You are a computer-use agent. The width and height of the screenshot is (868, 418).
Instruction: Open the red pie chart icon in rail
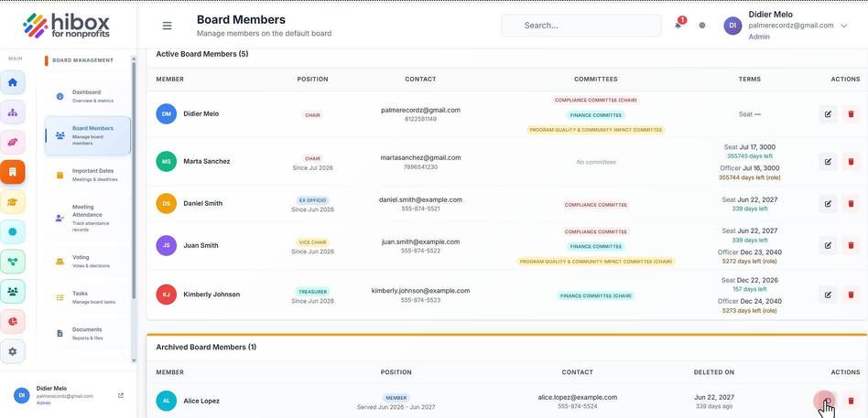13,321
